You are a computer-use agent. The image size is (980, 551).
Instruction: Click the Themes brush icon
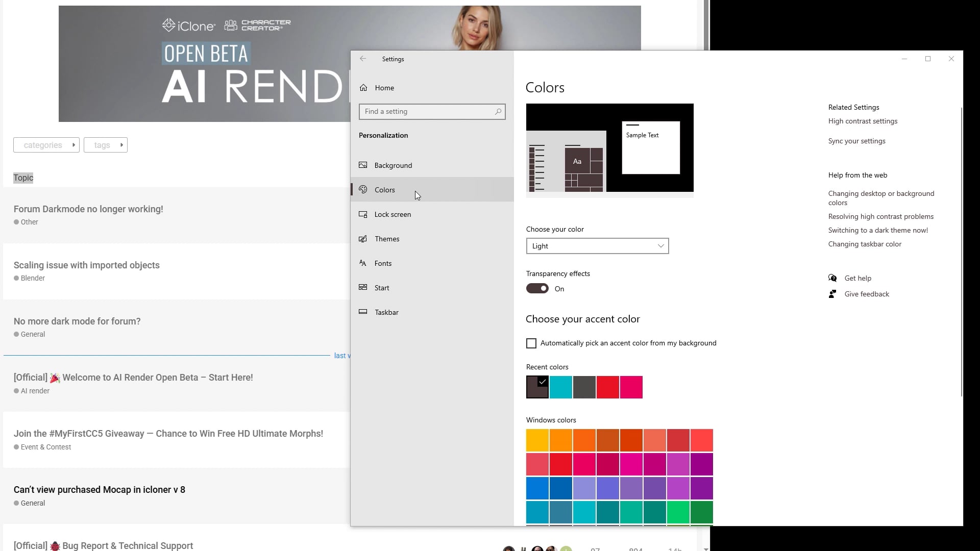(363, 239)
